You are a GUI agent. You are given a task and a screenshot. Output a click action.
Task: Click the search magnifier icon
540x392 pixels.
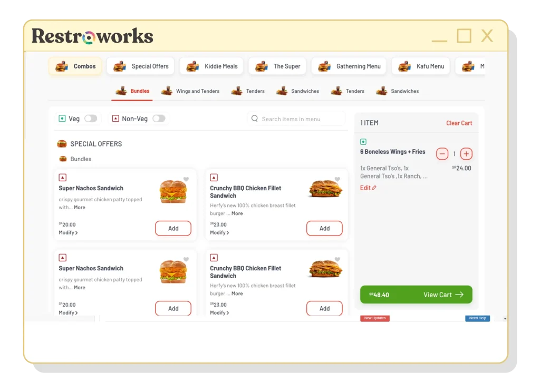[x=255, y=119]
